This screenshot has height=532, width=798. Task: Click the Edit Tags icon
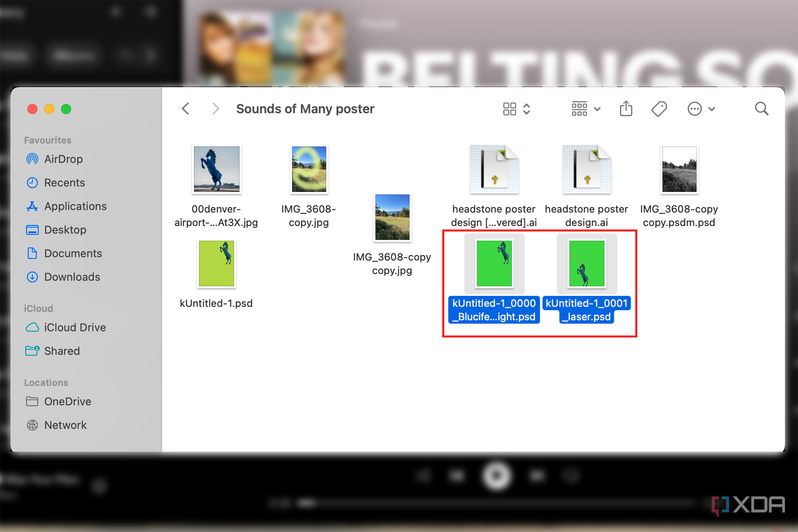(659, 109)
